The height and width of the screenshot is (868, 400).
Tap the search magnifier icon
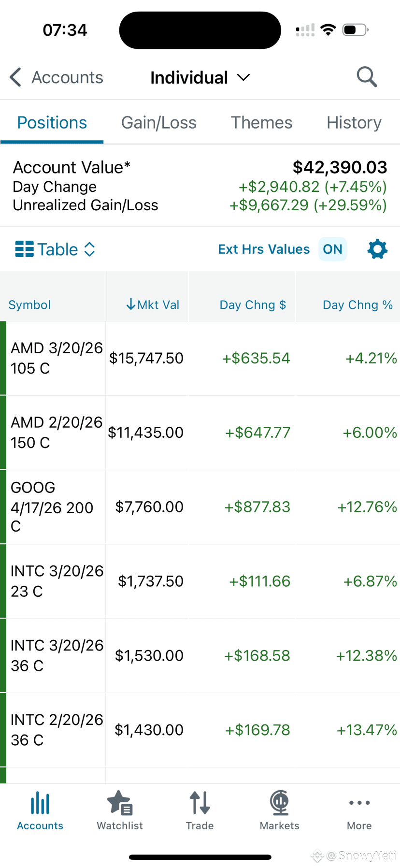367,77
